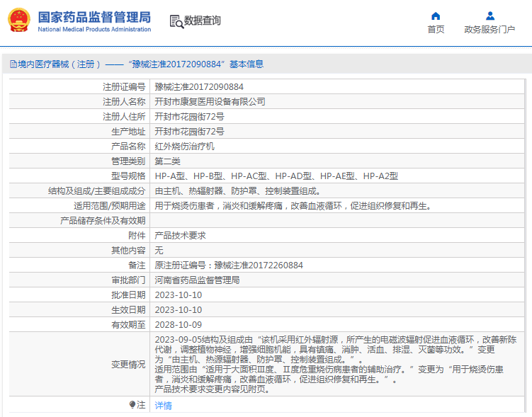
Task: Click the 产品储存条件及有效期 label
Action: pyautogui.click(x=103, y=221)
